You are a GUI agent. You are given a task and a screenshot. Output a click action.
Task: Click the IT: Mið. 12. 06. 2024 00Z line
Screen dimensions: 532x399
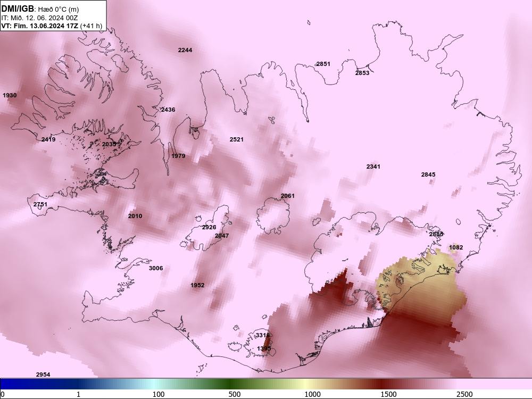(40, 18)
